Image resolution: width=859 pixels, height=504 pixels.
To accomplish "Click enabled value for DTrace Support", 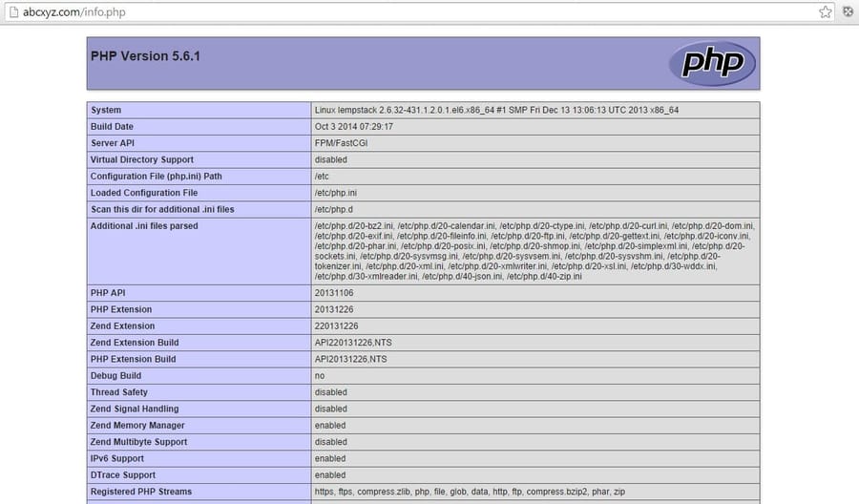I will point(330,475).
